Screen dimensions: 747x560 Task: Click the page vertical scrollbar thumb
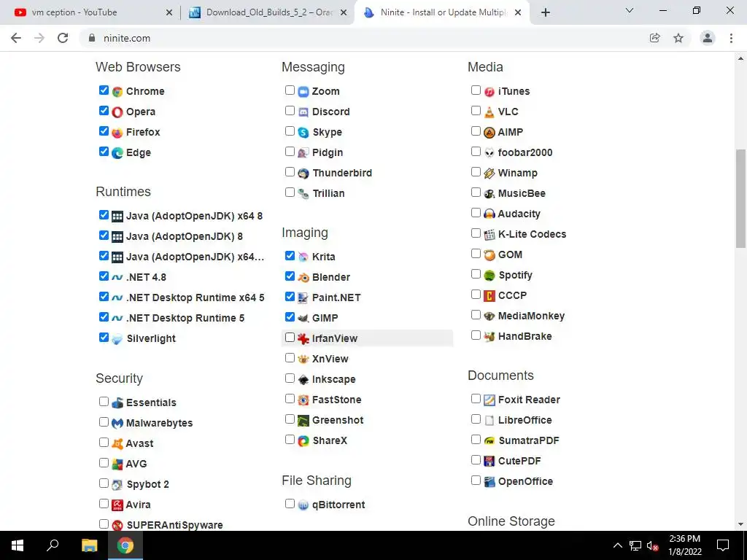coord(741,198)
